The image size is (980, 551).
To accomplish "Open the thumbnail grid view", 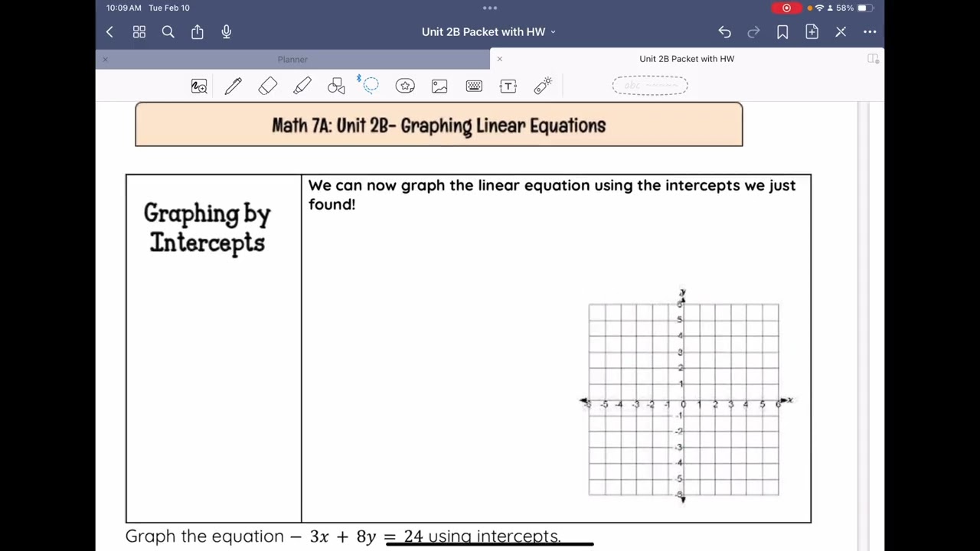I will (139, 32).
